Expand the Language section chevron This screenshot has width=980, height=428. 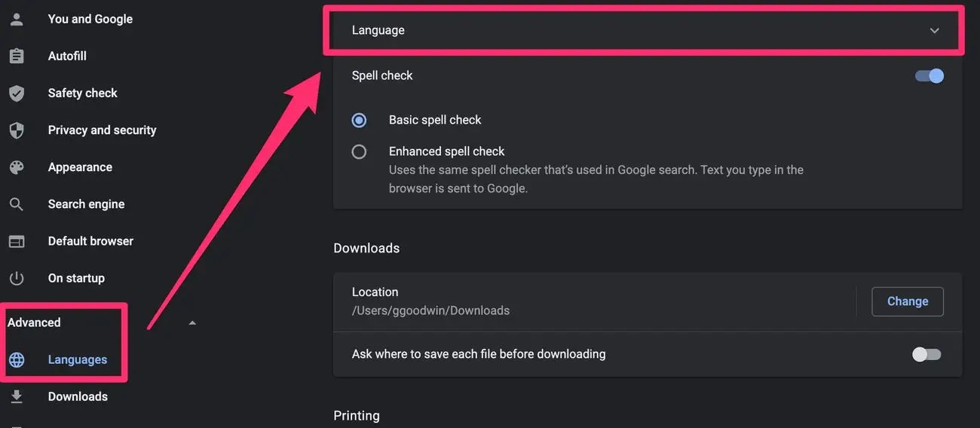(x=935, y=31)
